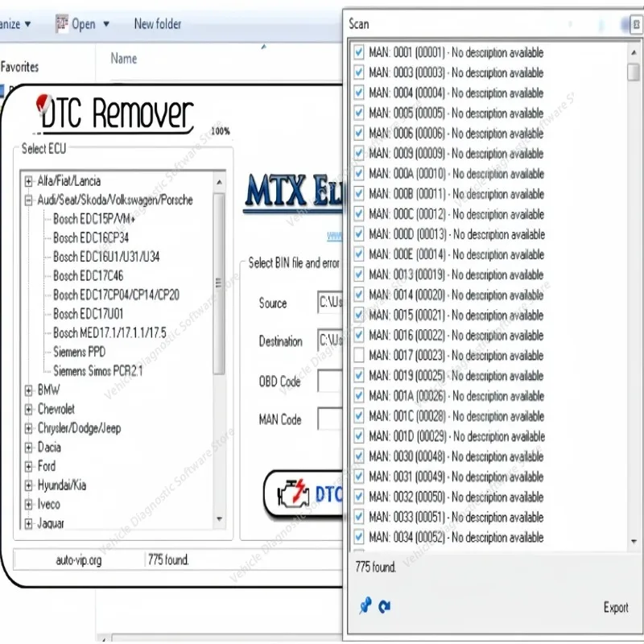Click the scroll-down arrow in the Scan list

(634, 541)
